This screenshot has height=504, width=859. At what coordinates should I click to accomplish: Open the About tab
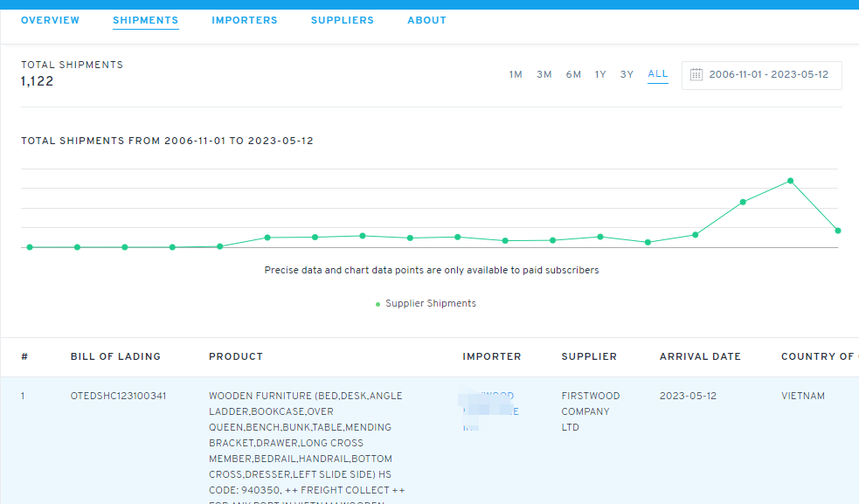pos(426,20)
